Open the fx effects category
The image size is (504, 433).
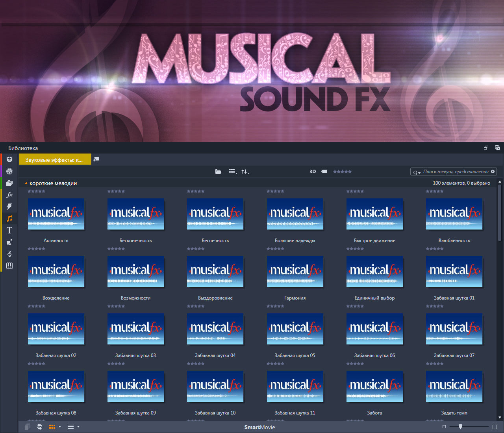[x=9, y=195]
